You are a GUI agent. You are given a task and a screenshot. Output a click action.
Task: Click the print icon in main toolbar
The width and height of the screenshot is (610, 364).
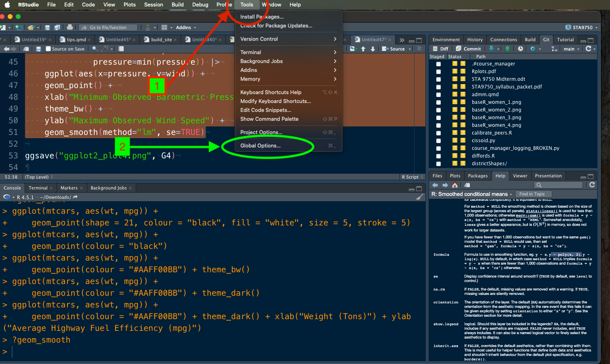point(70,27)
